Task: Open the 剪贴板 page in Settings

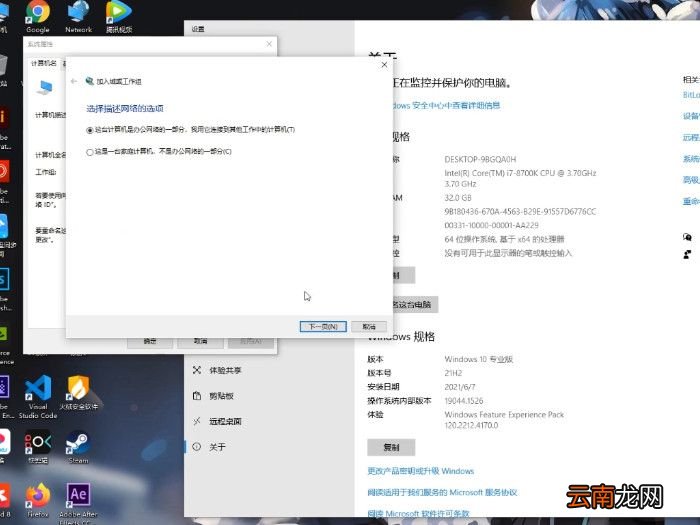Action: (221, 396)
